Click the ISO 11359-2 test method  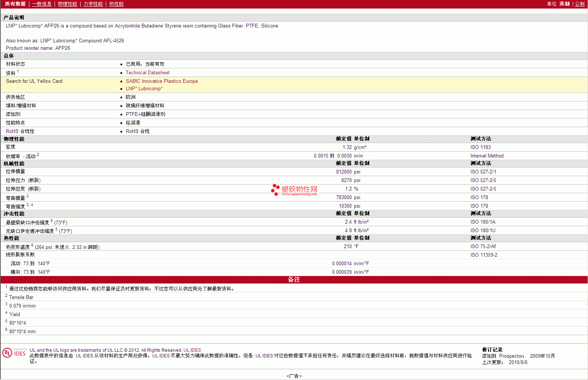click(484, 255)
